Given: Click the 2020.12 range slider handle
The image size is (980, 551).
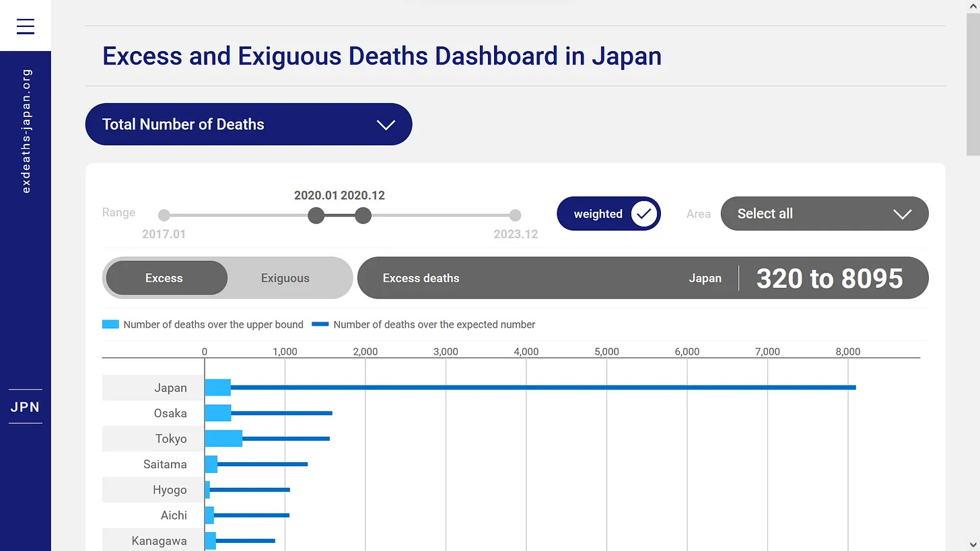Looking at the screenshot, I should click(363, 215).
